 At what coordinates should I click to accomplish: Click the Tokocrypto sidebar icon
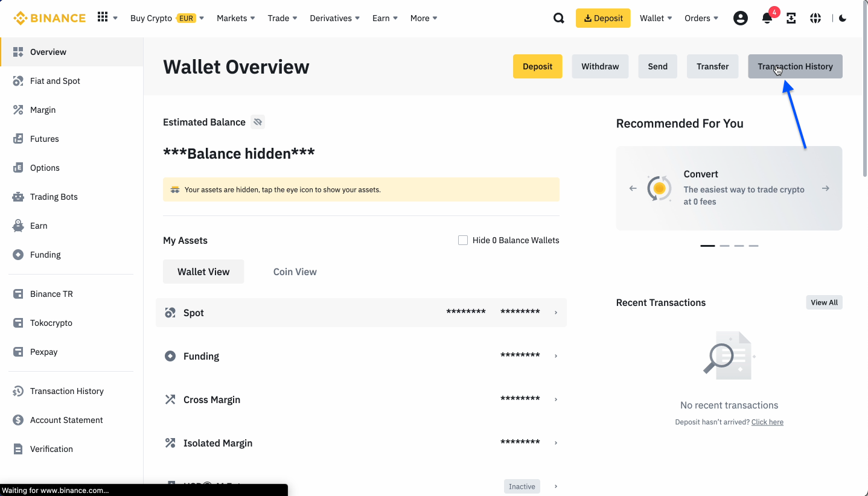coord(18,323)
